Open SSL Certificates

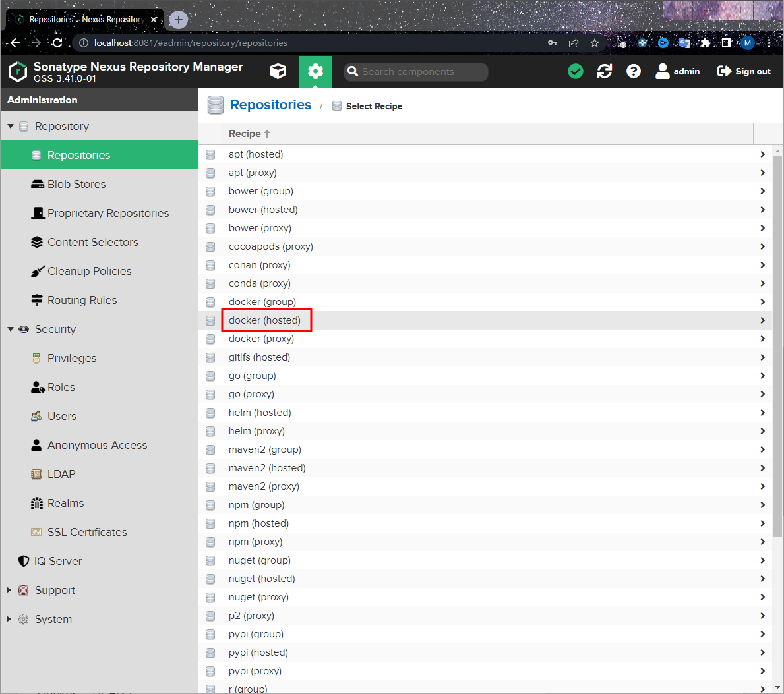pyautogui.click(x=79, y=532)
